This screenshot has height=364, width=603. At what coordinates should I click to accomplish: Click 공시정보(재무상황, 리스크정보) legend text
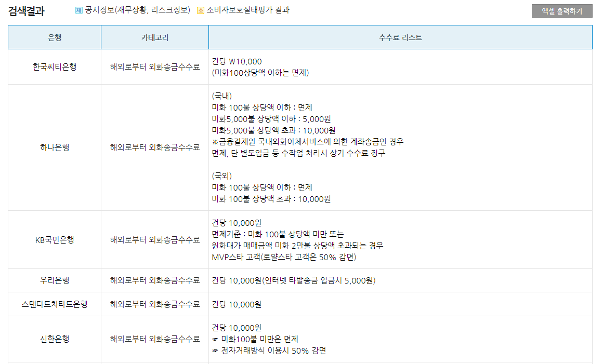point(138,10)
